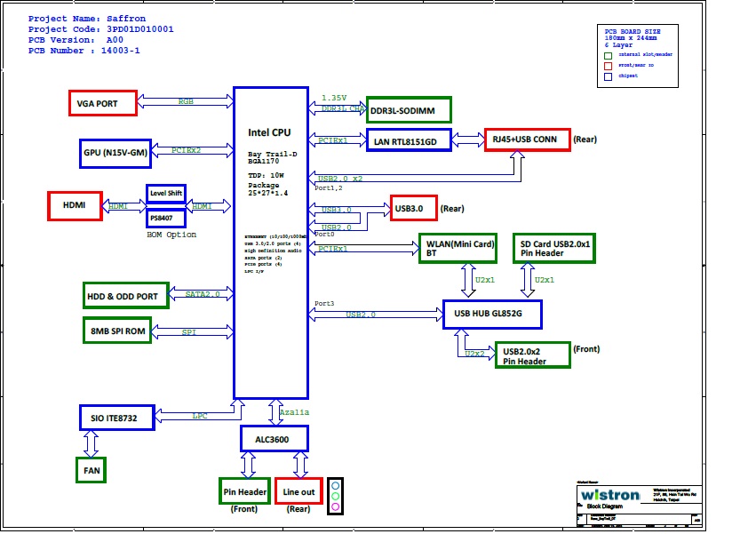Click the blue audio jack circle
Image resolution: width=756 pixels, height=534 pixels.
[335, 486]
